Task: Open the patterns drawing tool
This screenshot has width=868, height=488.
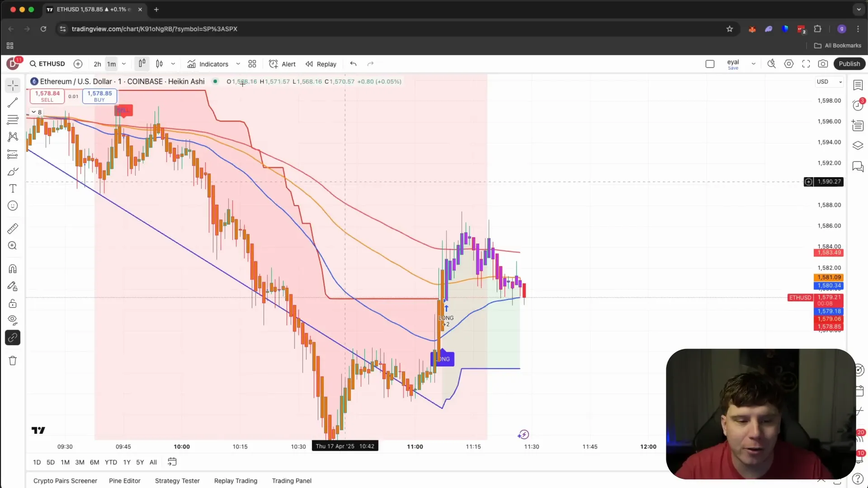Action: (x=13, y=137)
